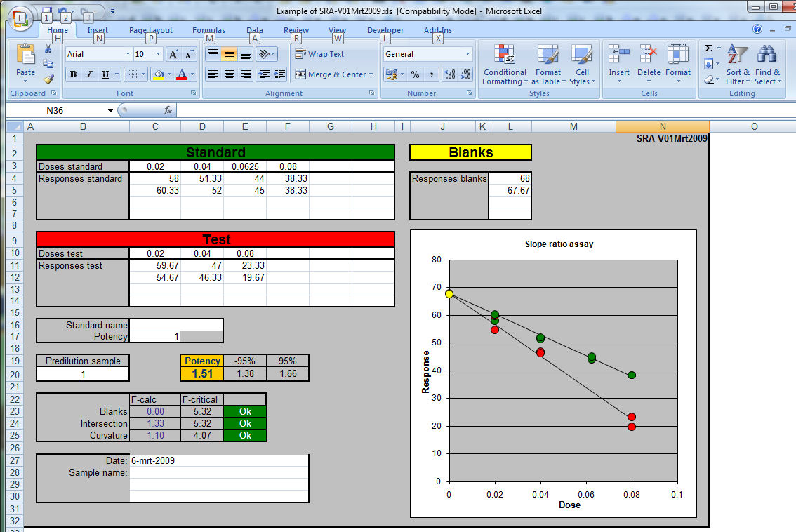The image size is (796, 532).
Task: Switch to the Formulas tab
Action: [208, 30]
